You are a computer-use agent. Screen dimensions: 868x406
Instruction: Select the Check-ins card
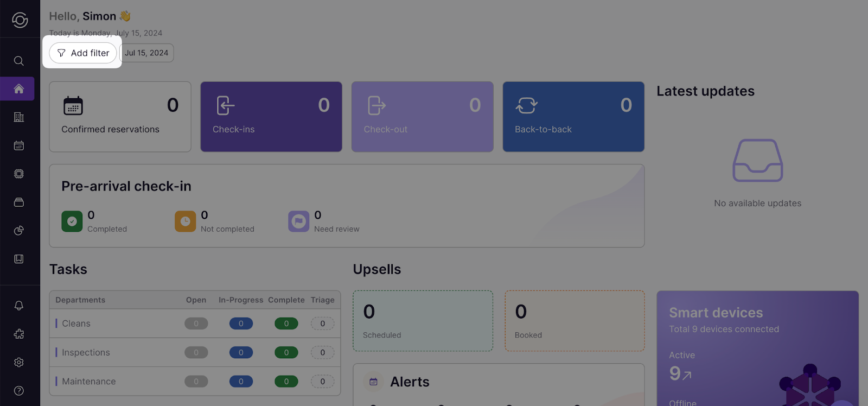click(271, 117)
